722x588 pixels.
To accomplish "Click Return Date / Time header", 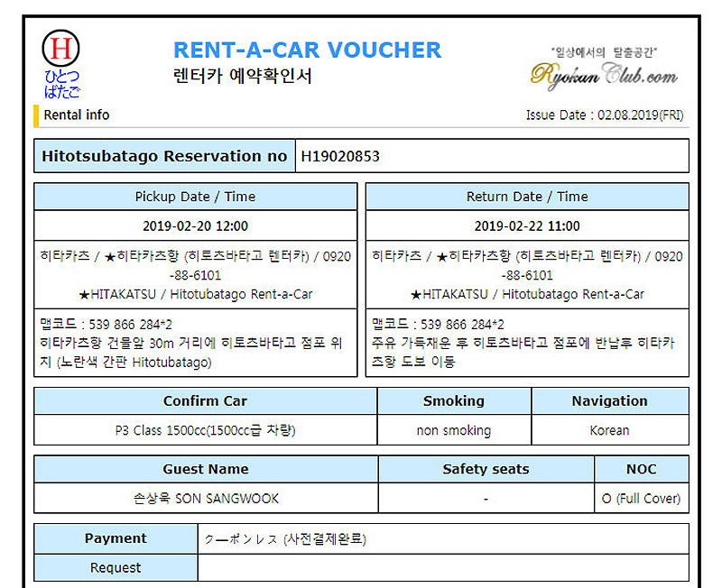I will [x=527, y=197].
